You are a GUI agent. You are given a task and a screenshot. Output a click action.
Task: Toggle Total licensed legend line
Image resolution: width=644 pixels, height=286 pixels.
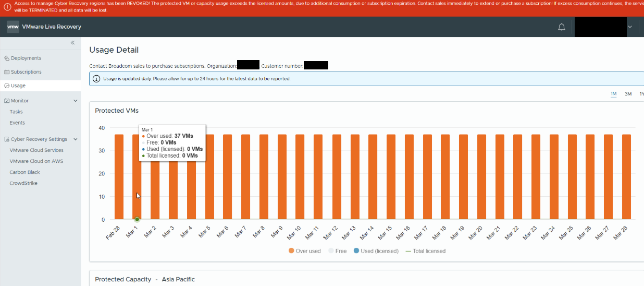pos(426,251)
